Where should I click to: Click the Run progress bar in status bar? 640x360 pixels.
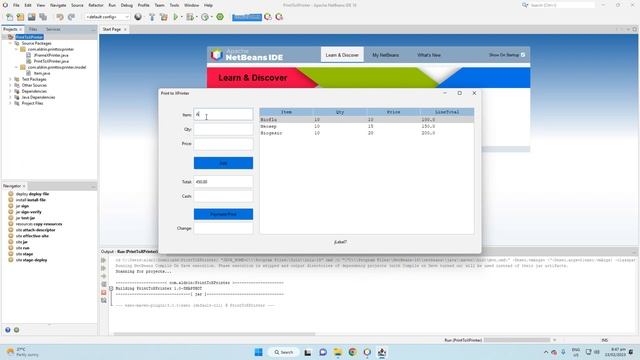[x=517, y=340]
